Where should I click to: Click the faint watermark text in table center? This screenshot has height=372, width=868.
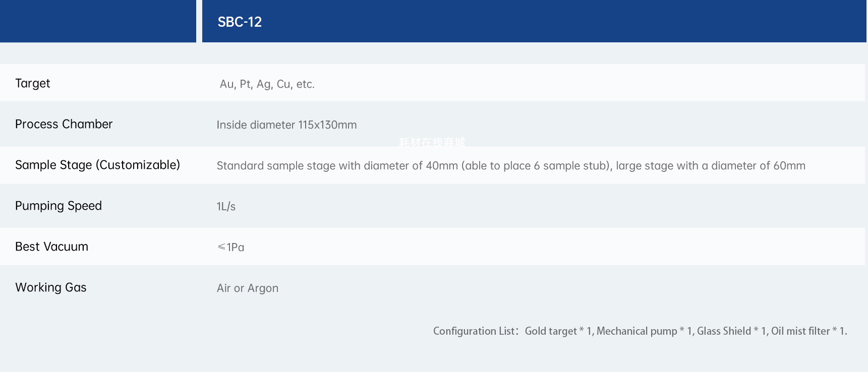coord(432,143)
